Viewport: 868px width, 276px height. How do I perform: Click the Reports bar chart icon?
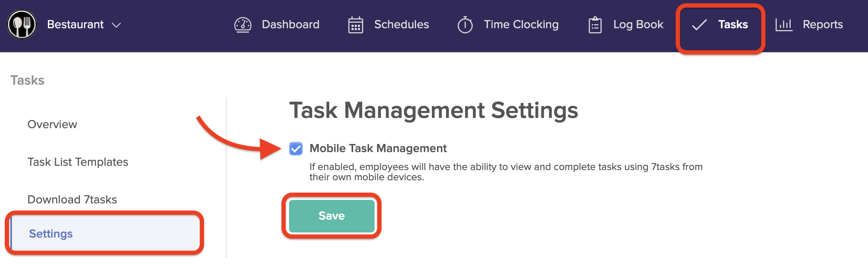click(784, 25)
